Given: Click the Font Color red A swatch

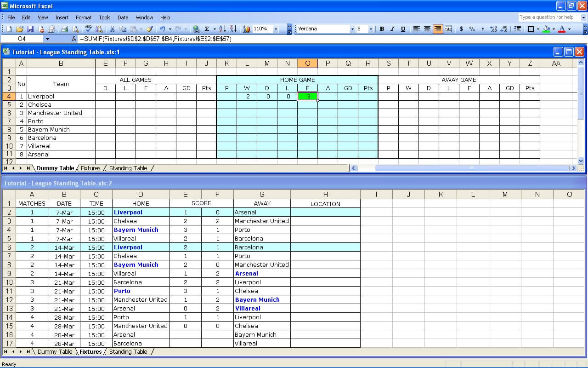Looking at the screenshot, I should point(562,29).
